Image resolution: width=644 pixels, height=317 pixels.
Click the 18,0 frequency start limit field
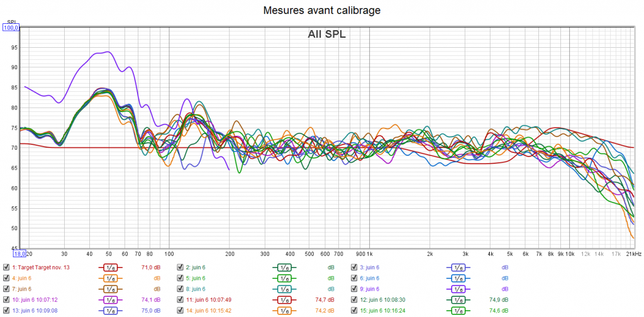tap(19, 254)
